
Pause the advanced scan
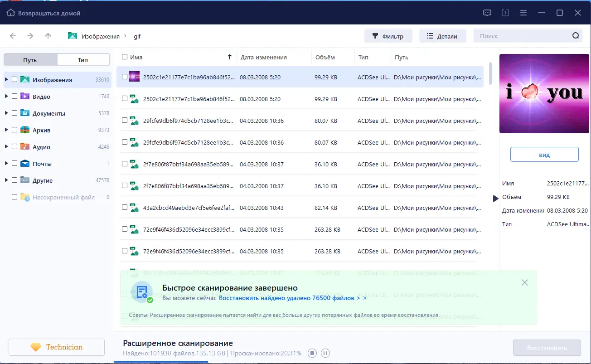[x=325, y=353]
